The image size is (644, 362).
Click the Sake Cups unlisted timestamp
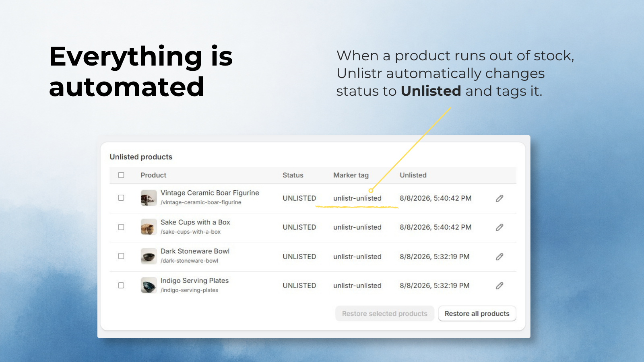coord(436,227)
